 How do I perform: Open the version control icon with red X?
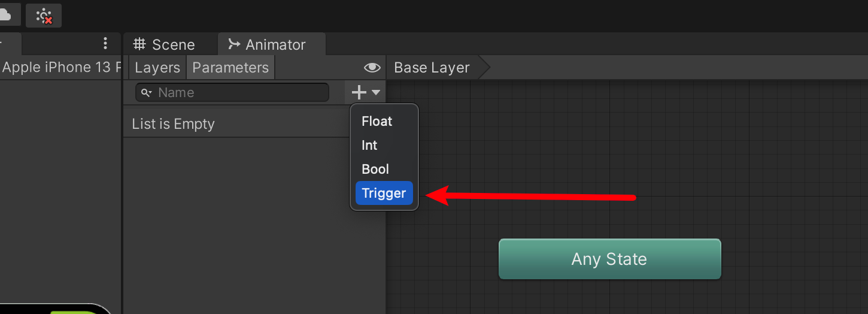[44, 16]
